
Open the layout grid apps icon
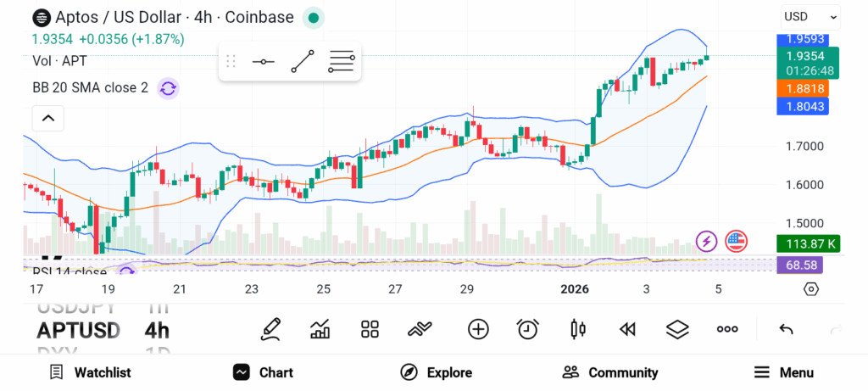(370, 329)
